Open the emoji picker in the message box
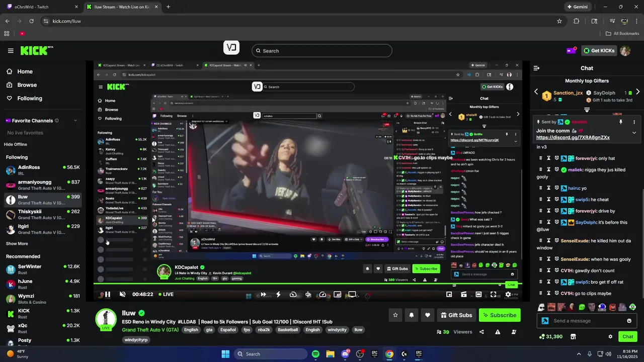This screenshot has height=362, width=644. (629, 321)
